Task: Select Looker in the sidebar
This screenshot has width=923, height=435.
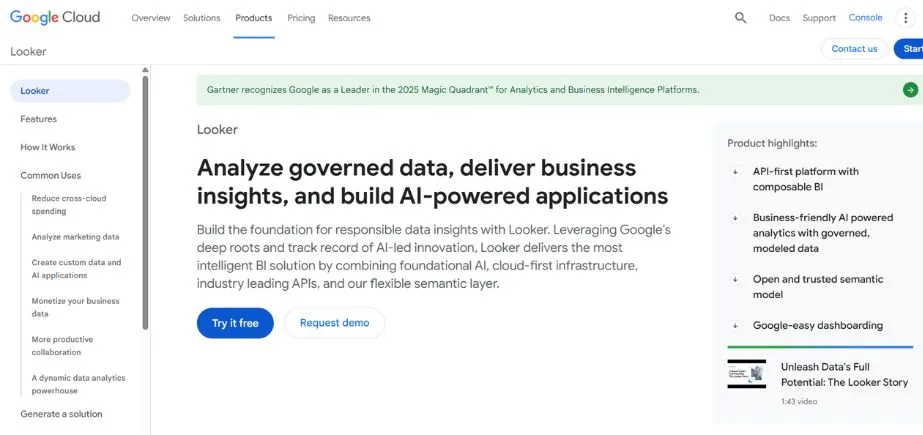Action: click(70, 91)
